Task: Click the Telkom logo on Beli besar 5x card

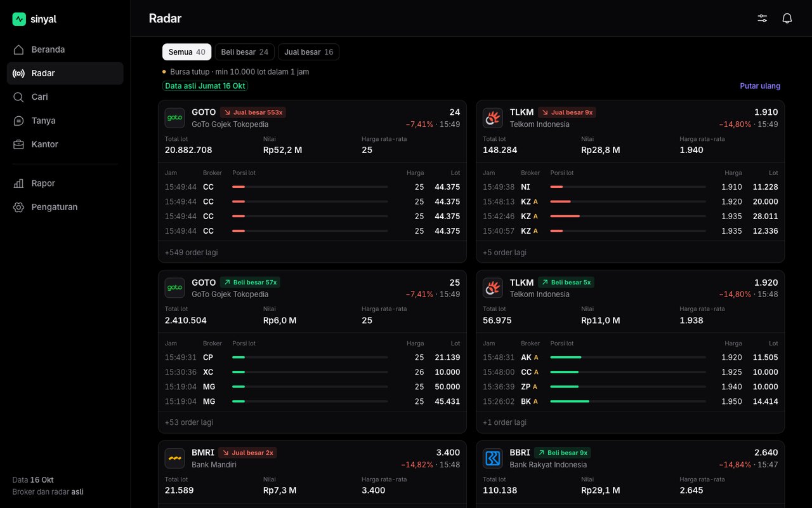Action: tap(492, 288)
